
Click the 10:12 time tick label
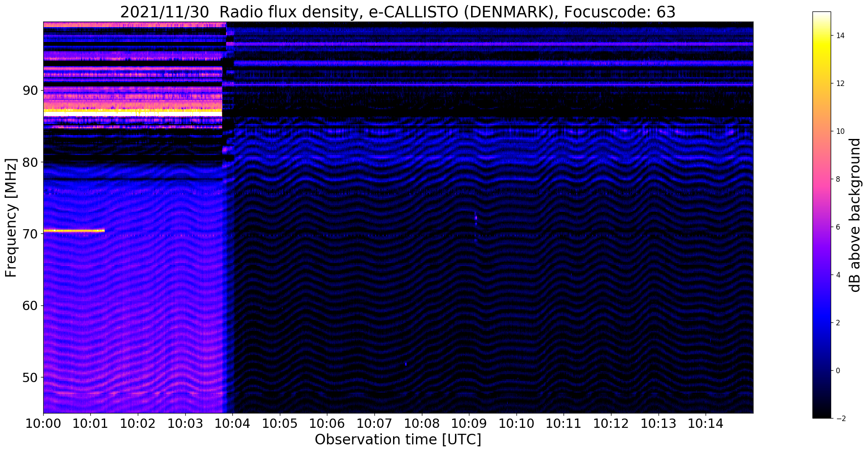[x=611, y=424]
